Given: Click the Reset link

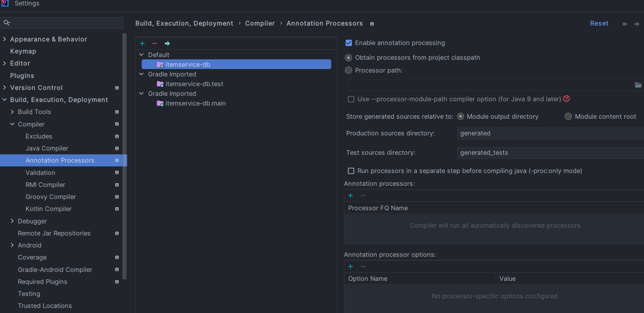Looking at the screenshot, I should point(599,23).
